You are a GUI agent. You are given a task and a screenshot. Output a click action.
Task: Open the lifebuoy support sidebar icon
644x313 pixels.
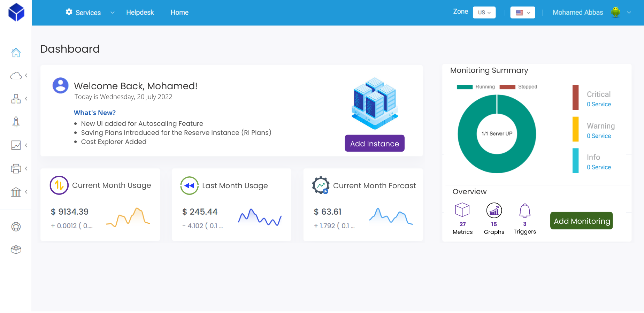(16, 227)
